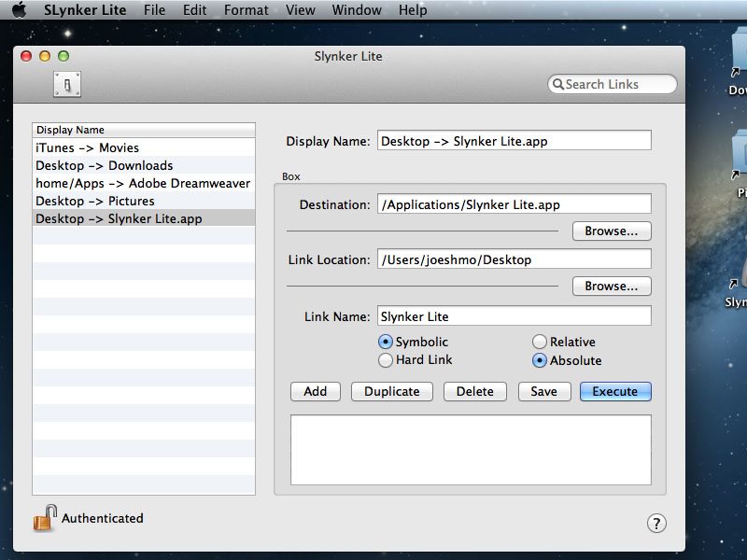This screenshot has height=560, width=747.
Task: Click the magnifier icon in Search Links
Action: click(x=558, y=84)
